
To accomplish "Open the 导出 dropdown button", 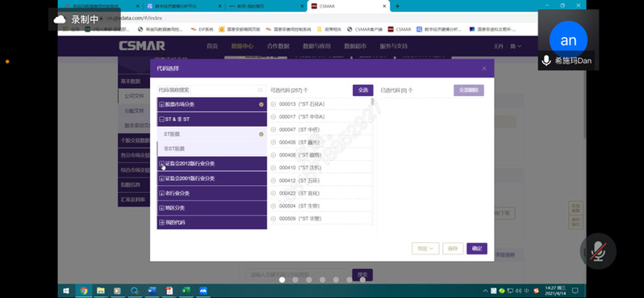I will point(425,249).
